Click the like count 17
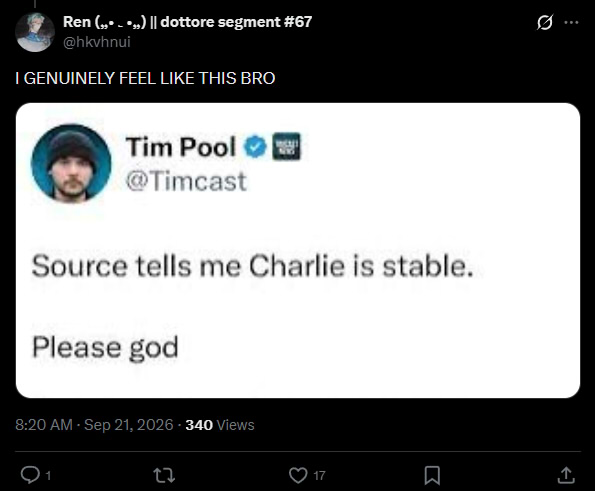The width and height of the screenshot is (595, 491). 319,475
